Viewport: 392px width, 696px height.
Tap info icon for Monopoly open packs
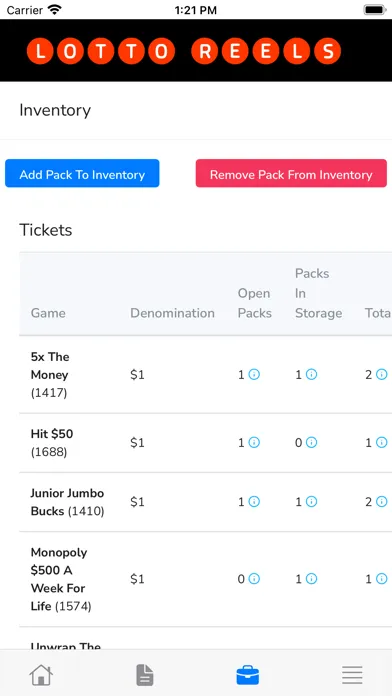[x=254, y=579]
